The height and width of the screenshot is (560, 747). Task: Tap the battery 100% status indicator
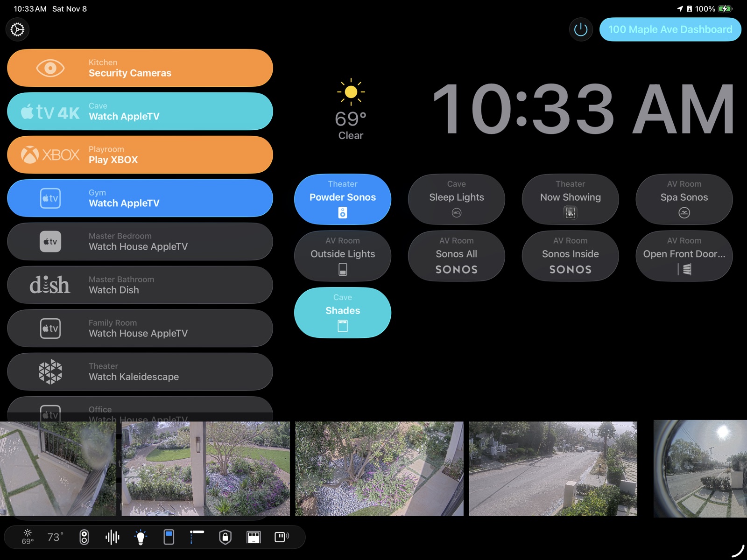point(714,9)
